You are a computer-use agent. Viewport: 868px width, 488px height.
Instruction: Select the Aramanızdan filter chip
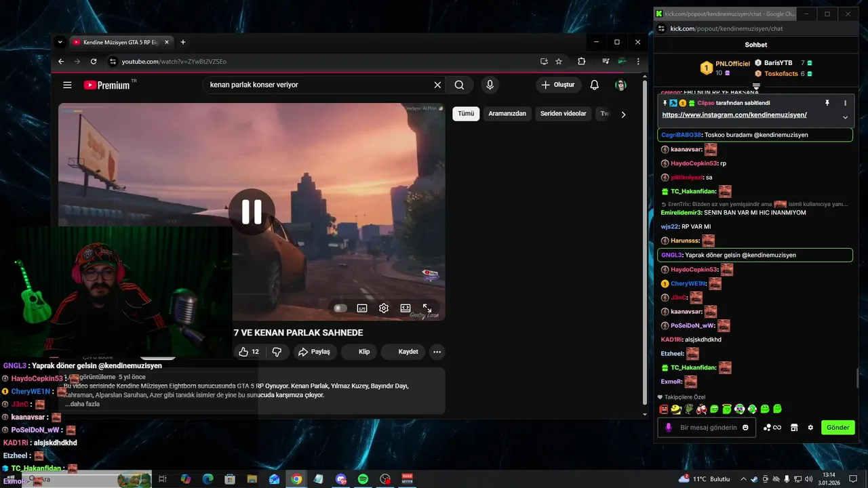[507, 114]
